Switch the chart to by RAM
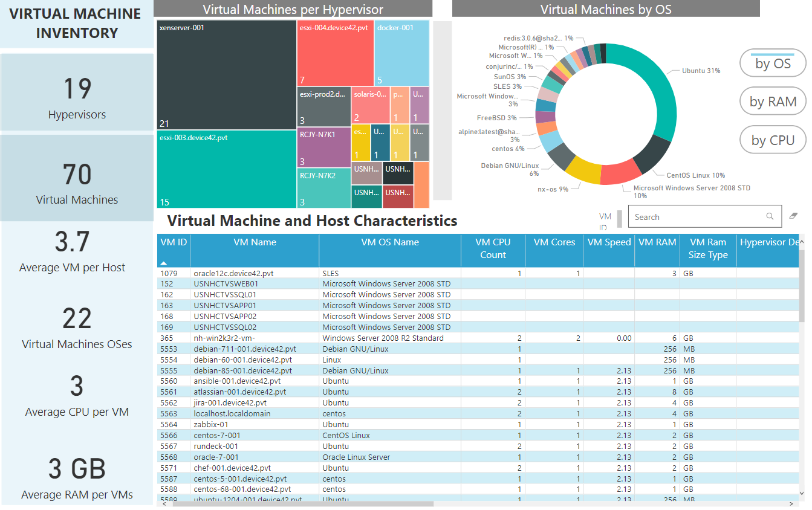The width and height of the screenshot is (812, 510). (773, 102)
